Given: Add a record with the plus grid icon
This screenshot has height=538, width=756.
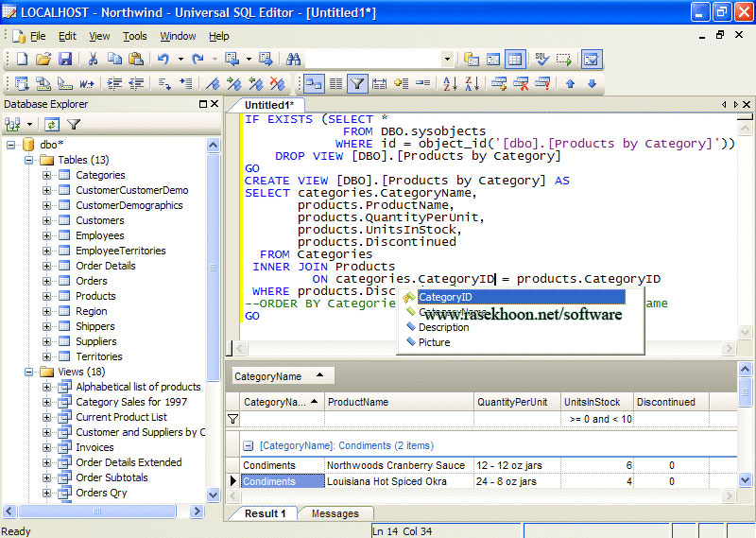Looking at the screenshot, I should point(499,83).
